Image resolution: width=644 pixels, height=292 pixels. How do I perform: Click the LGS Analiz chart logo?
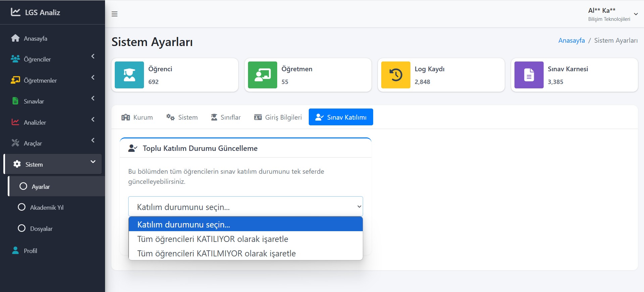pyautogui.click(x=15, y=12)
